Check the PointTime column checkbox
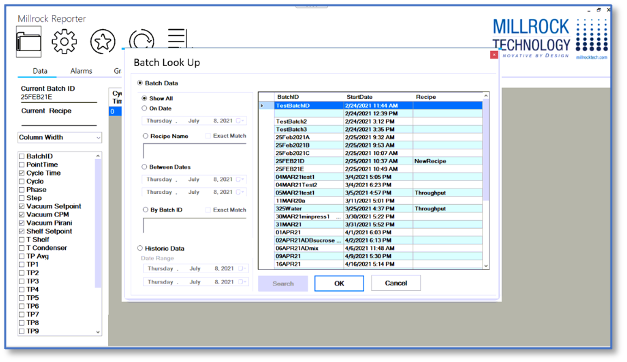This screenshot has height=362, width=627. coord(22,165)
